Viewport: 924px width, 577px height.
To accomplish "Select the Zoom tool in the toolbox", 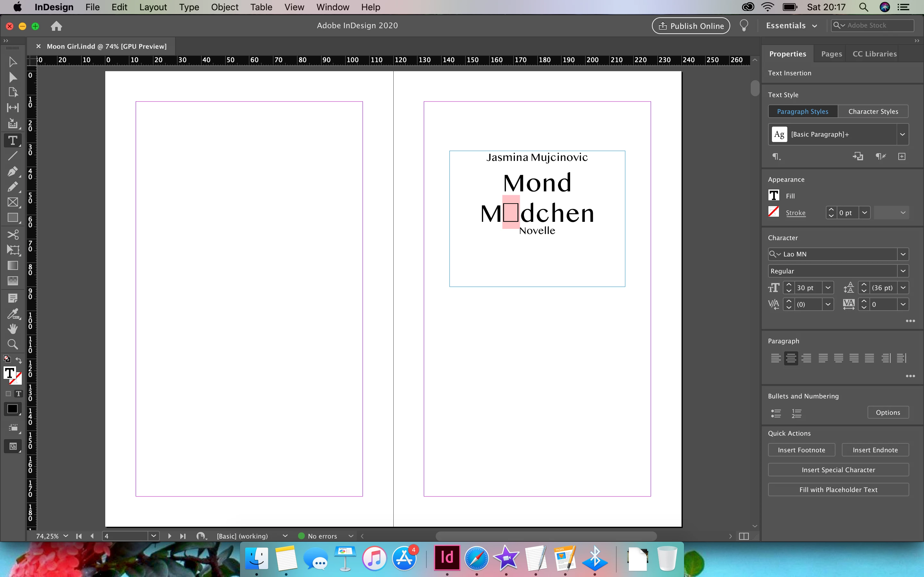I will 12,344.
